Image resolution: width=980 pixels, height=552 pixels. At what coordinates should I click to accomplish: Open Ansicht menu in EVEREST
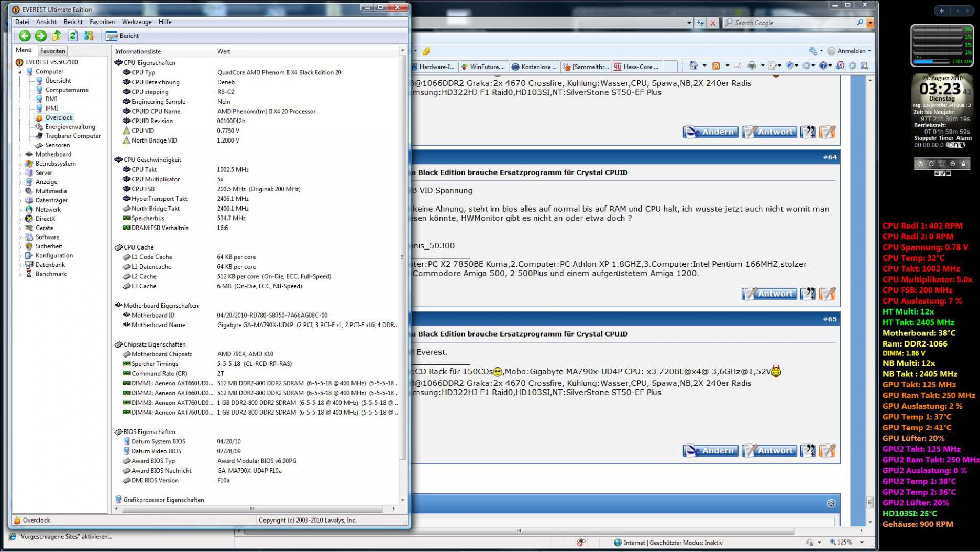46,22
